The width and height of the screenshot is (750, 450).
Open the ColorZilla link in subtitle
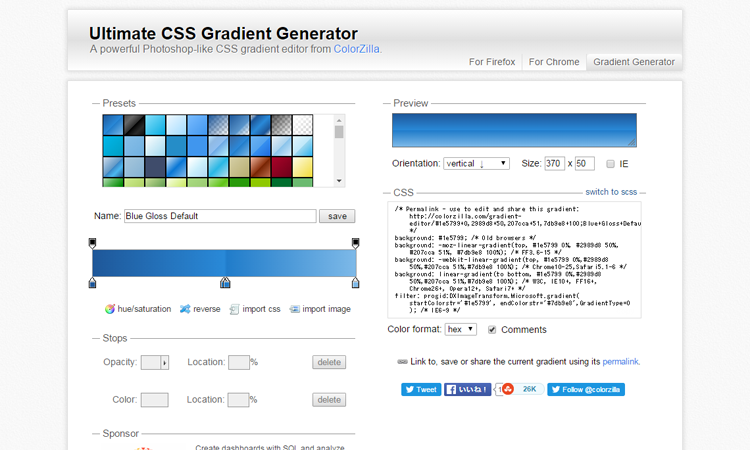point(357,49)
